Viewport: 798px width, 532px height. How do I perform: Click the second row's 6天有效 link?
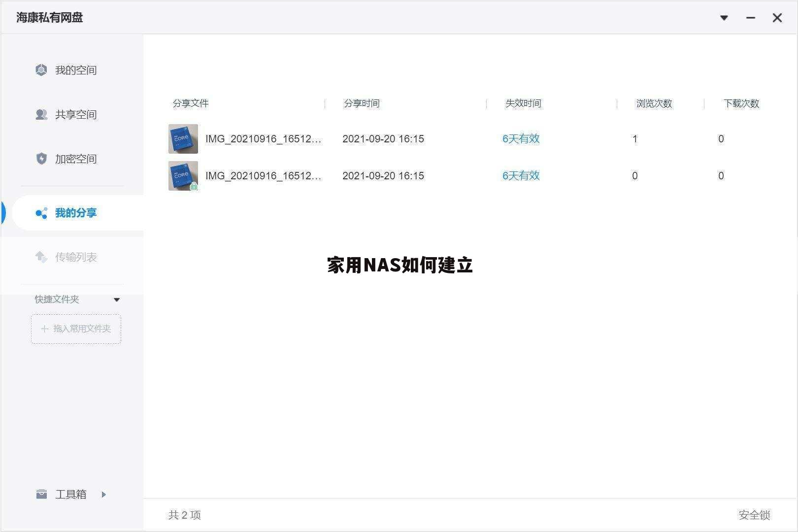pyautogui.click(x=521, y=175)
